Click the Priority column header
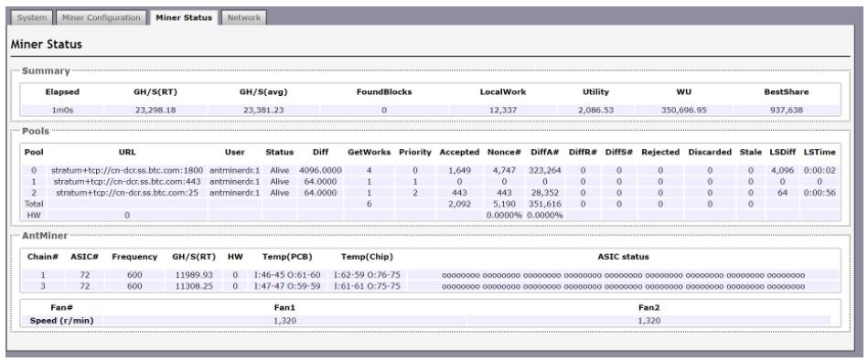This screenshot has height=362, width=868. pyautogui.click(x=414, y=152)
